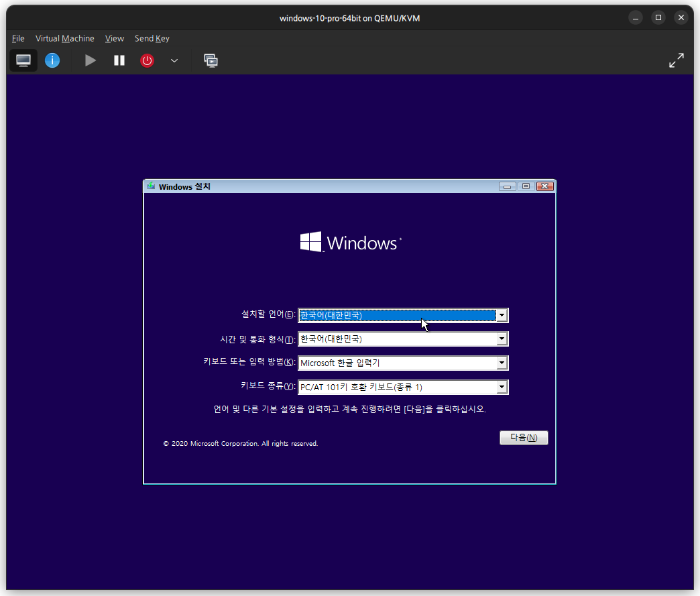
Task: Click the Windows setup title bar icon
Action: point(151,186)
